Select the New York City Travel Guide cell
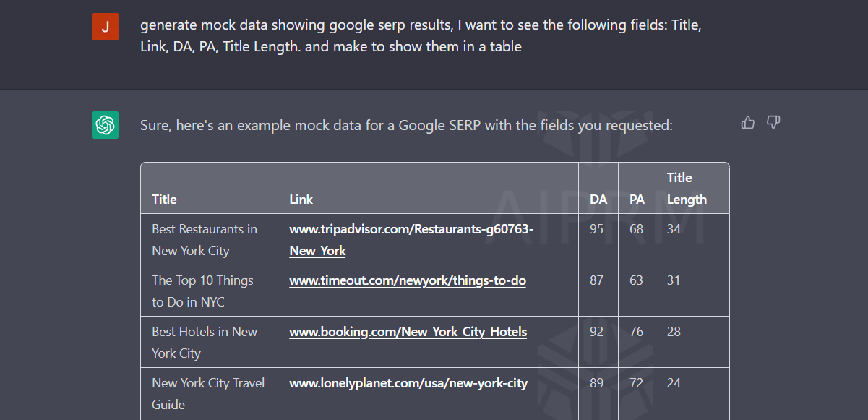 click(x=209, y=393)
